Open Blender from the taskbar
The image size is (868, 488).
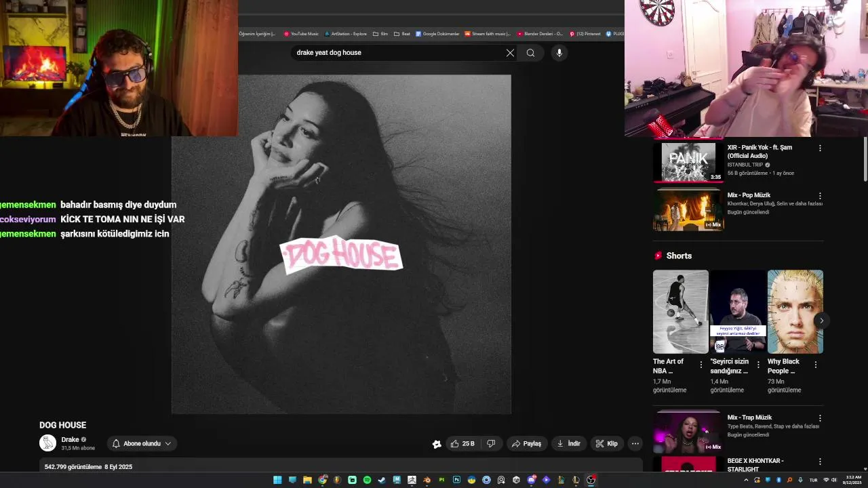point(427,480)
